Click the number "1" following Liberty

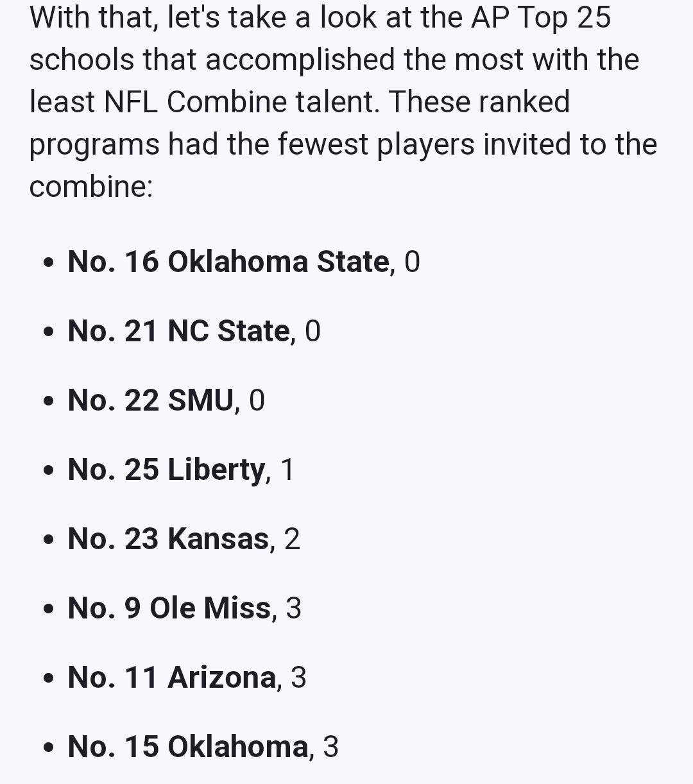pos(287,470)
